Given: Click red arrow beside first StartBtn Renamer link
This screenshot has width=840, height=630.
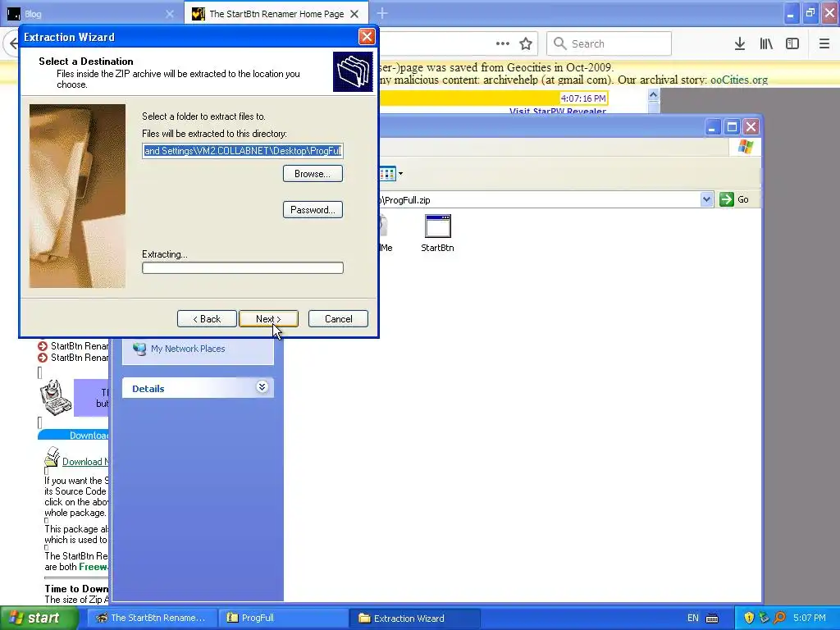Looking at the screenshot, I should click(43, 346).
